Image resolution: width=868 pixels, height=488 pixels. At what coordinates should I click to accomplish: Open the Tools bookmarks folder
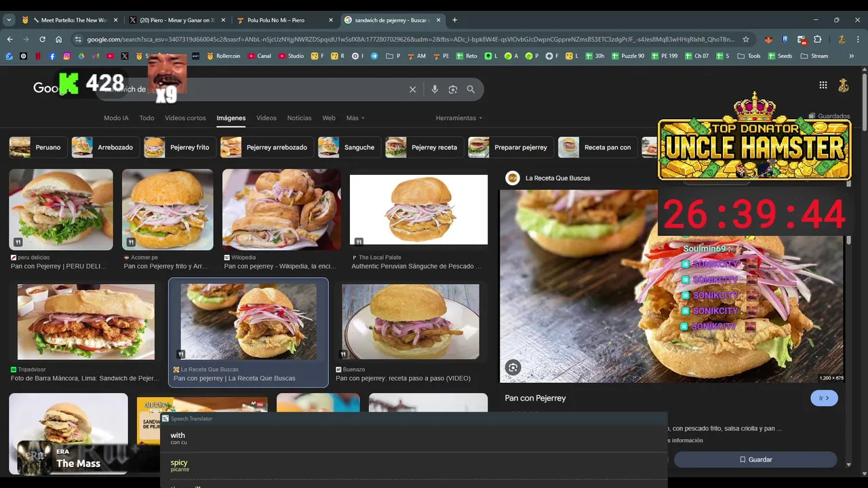(749, 56)
